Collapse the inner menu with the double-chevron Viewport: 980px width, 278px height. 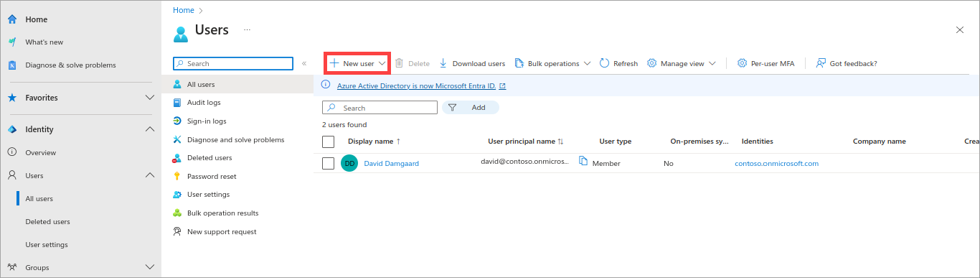(x=304, y=63)
